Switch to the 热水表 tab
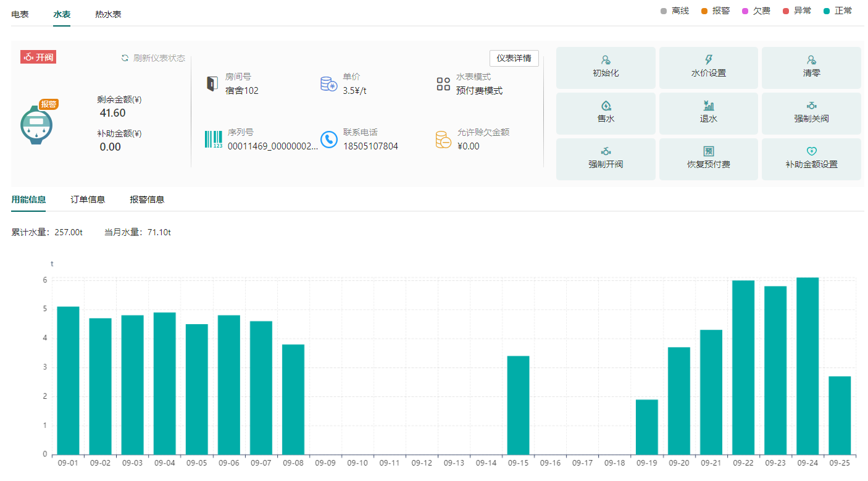The image size is (868, 481). pyautogui.click(x=108, y=14)
